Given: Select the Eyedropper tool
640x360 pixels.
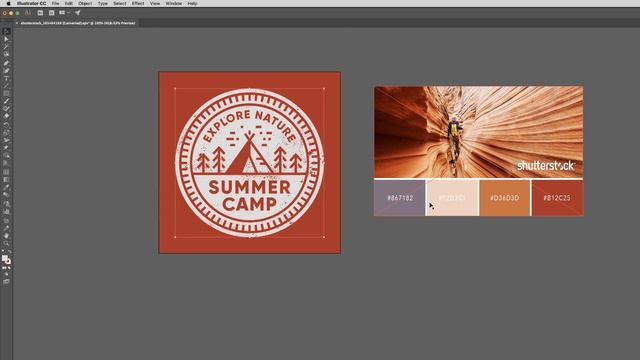Looking at the screenshot, I should (x=6, y=187).
